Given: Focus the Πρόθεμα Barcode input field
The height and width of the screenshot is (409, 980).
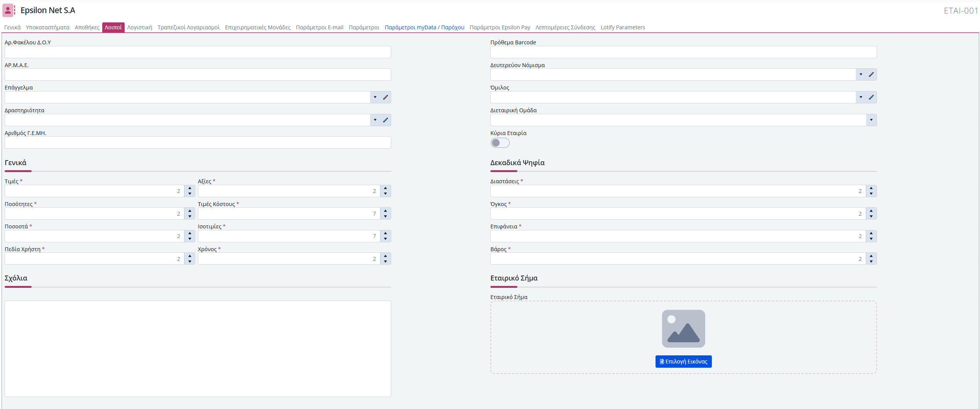Looking at the screenshot, I should pyautogui.click(x=683, y=52).
